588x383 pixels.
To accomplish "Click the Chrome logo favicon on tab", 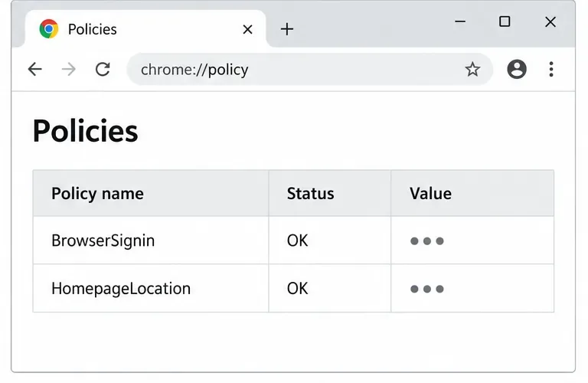I will [x=49, y=29].
